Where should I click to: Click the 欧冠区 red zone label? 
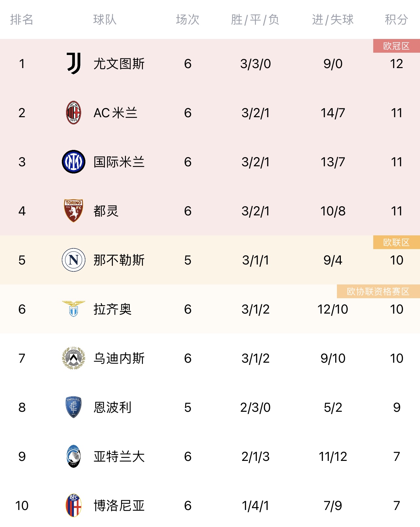[x=396, y=46]
